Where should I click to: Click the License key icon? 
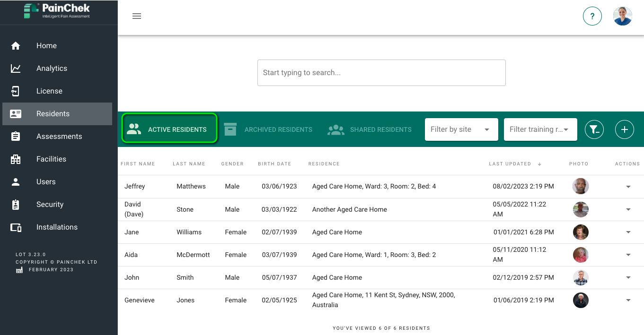(16, 91)
